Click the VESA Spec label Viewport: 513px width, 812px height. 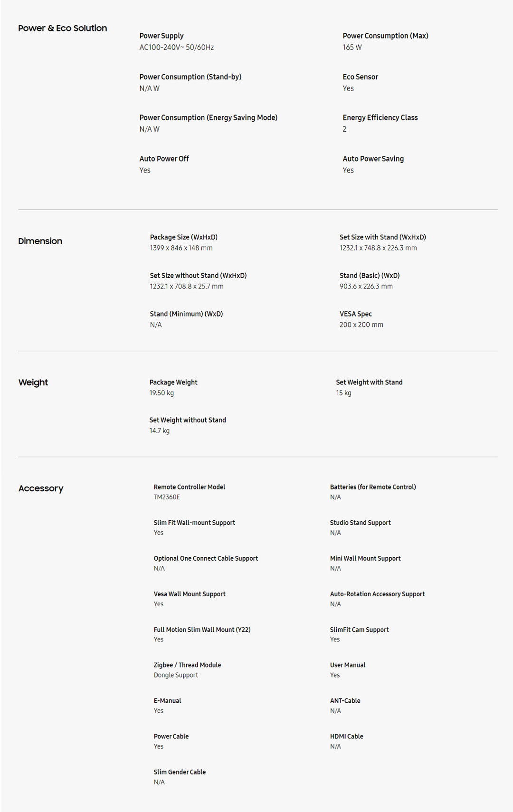pyautogui.click(x=355, y=314)
